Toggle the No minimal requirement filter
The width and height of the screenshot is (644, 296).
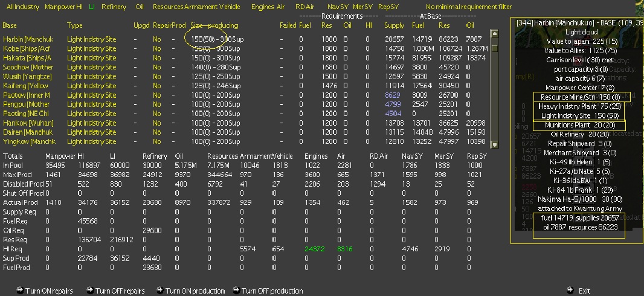click(x=469, y=7)
